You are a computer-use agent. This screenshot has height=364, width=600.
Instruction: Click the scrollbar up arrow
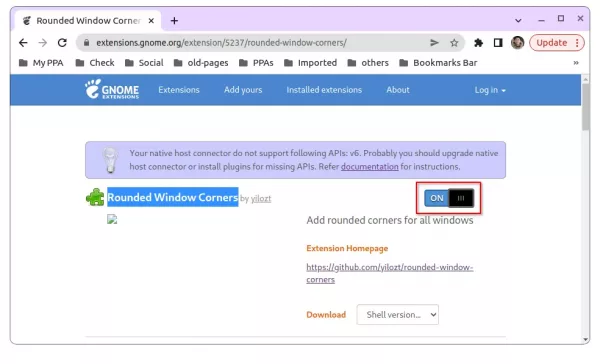coord(585,79)
